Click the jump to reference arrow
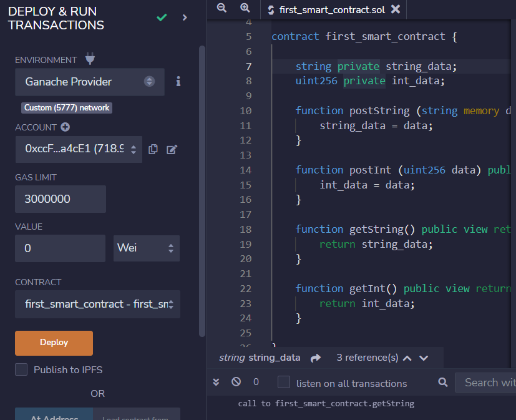Image resolution: width=516 pixels, height=420 pixels. coord(316,358)
